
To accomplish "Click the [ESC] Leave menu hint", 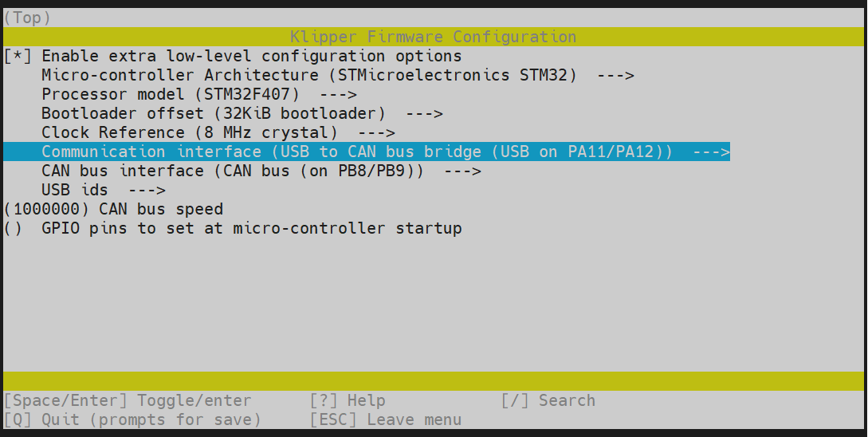I will [386, 420].
